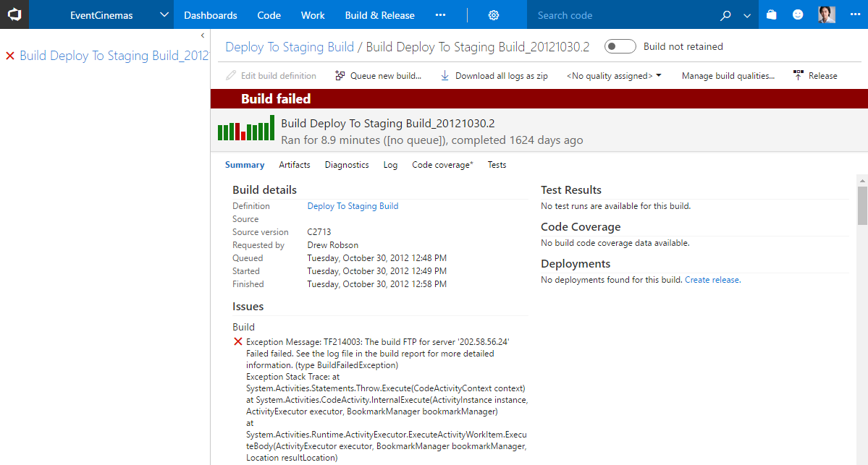Click Queue new build button
The image size is (868, 465).
[x=378, y=76]
